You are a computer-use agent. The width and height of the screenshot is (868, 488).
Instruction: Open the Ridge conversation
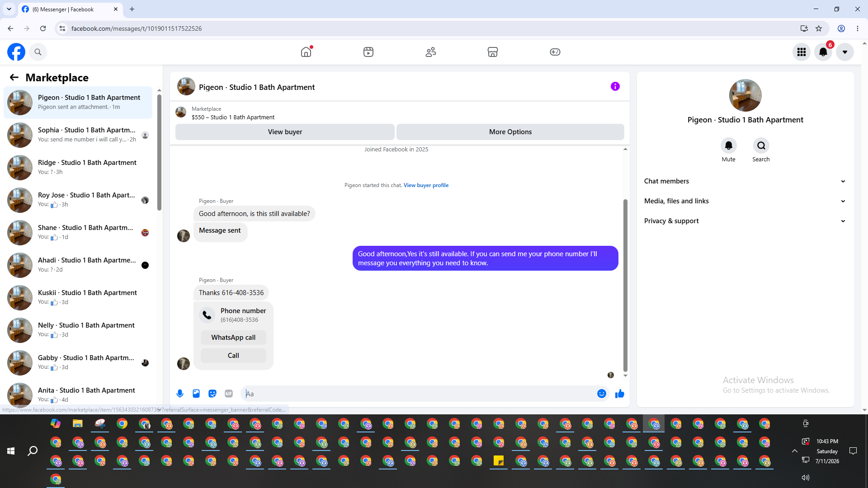pos(78,168)
